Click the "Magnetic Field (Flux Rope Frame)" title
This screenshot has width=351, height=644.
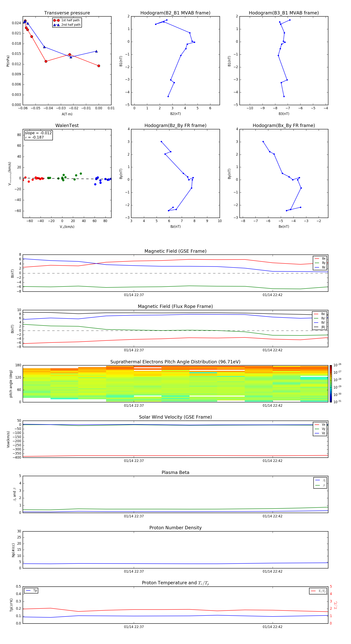(x=175, y=307)
